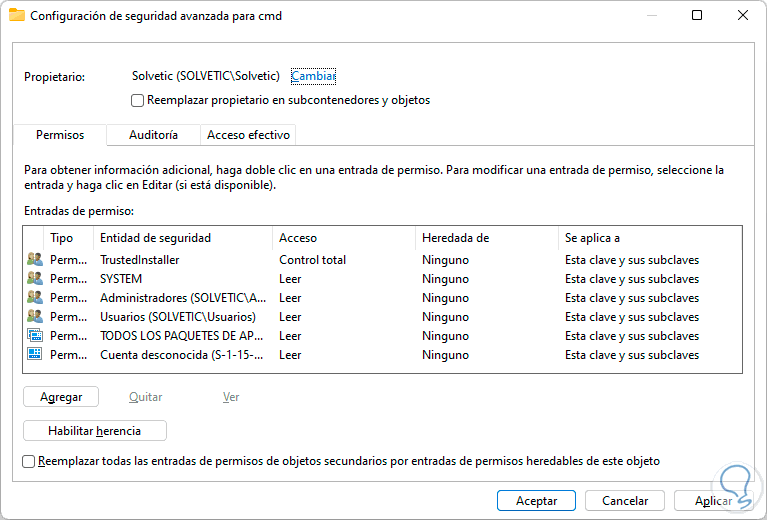Sort by the Entidad de seguridad column header
The image size is (767, 520).
155,238
